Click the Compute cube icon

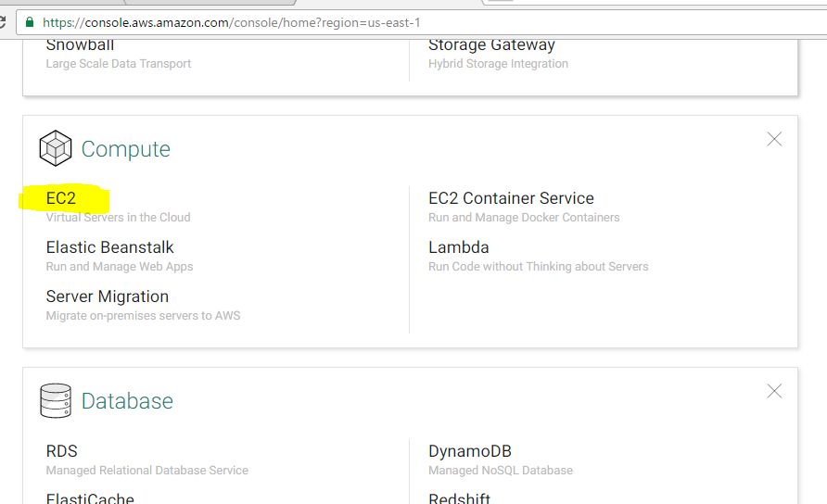pyautogui.click(x=56, y=148)
